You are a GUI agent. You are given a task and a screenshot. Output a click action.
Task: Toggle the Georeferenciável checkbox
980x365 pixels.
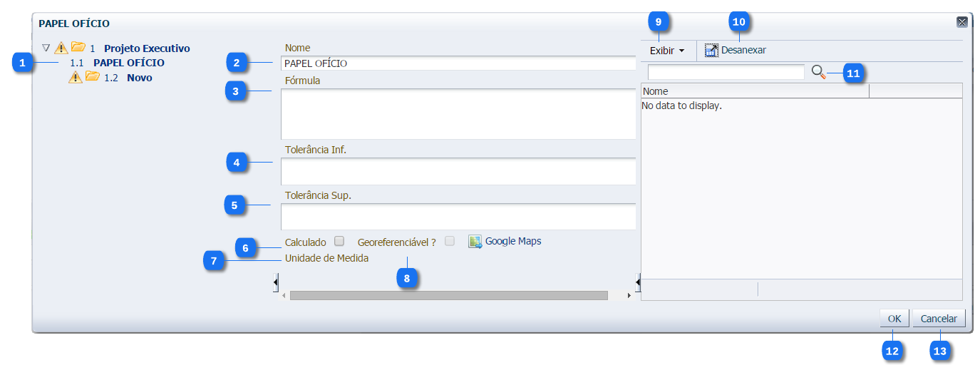tap(450, 241)
